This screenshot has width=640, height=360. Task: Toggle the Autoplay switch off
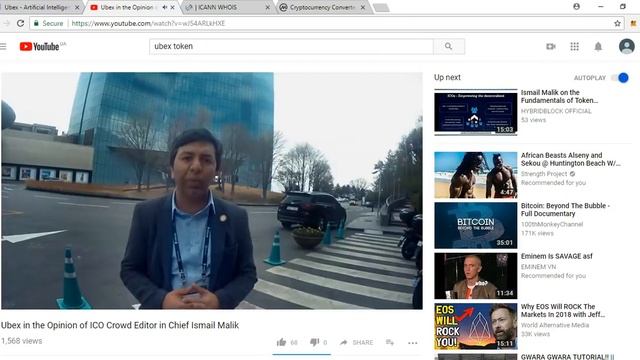point(620,78)
